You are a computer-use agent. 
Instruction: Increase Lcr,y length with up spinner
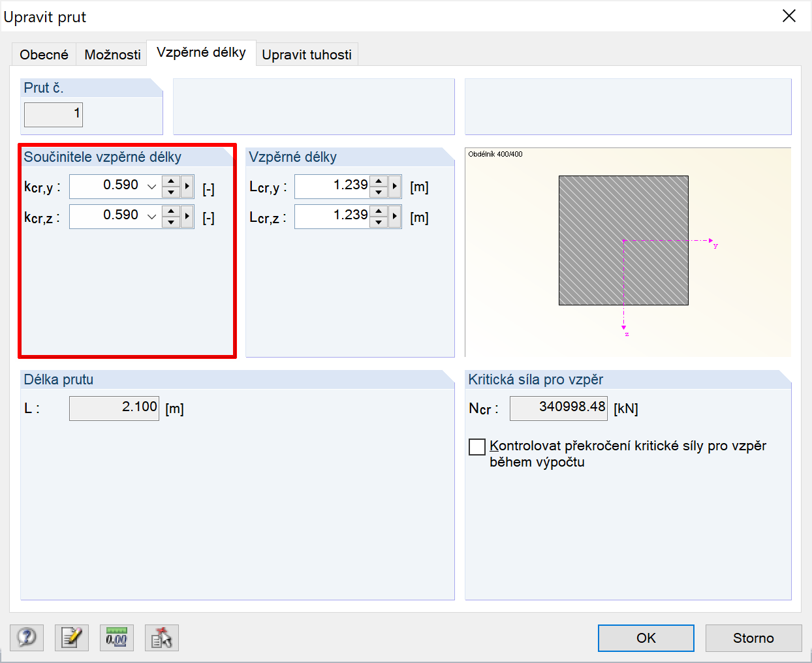pos(379,181)
